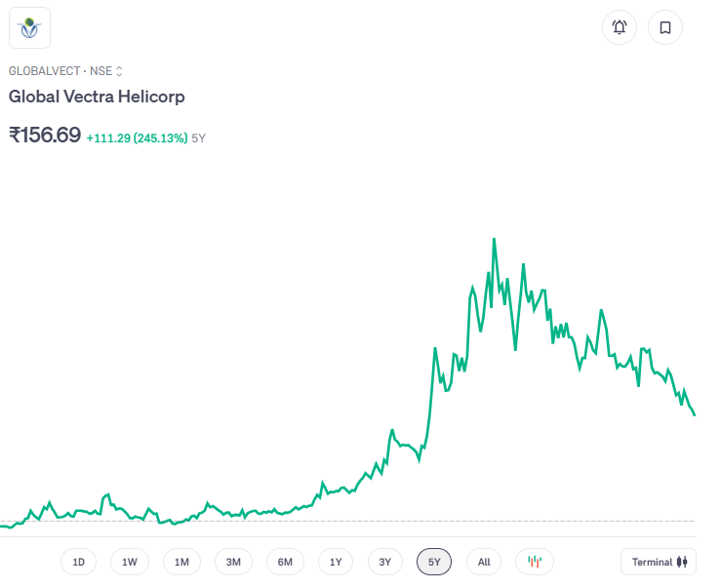Image resolution: width=721 pixels, height=588 pixels.
Task: Select the 1W time range
Action: (x=130, y=562)
